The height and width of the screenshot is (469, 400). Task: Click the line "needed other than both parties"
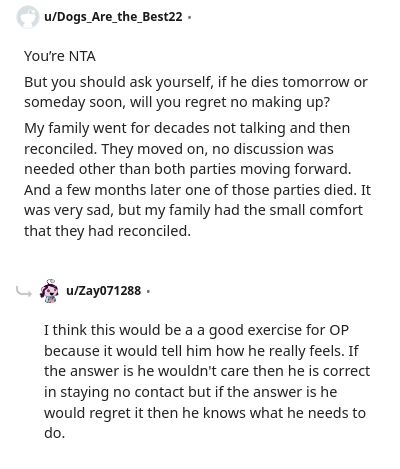[x=188, y=169]
